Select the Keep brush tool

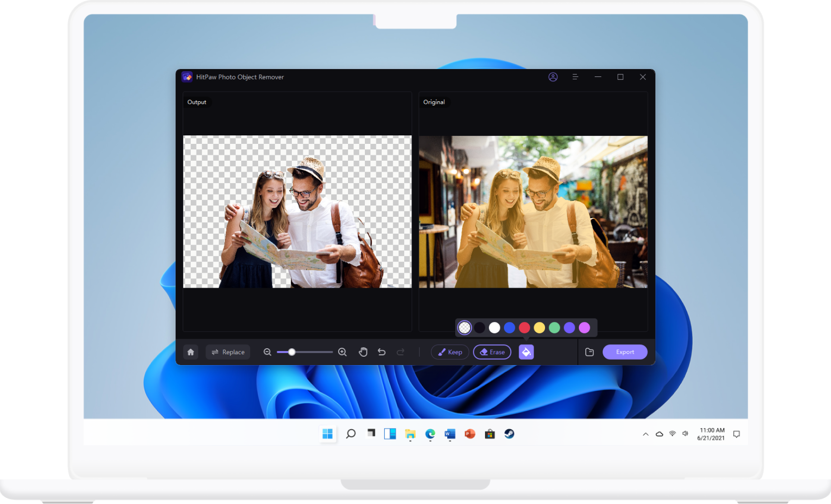pyautogui.click(x=450, y=352)
